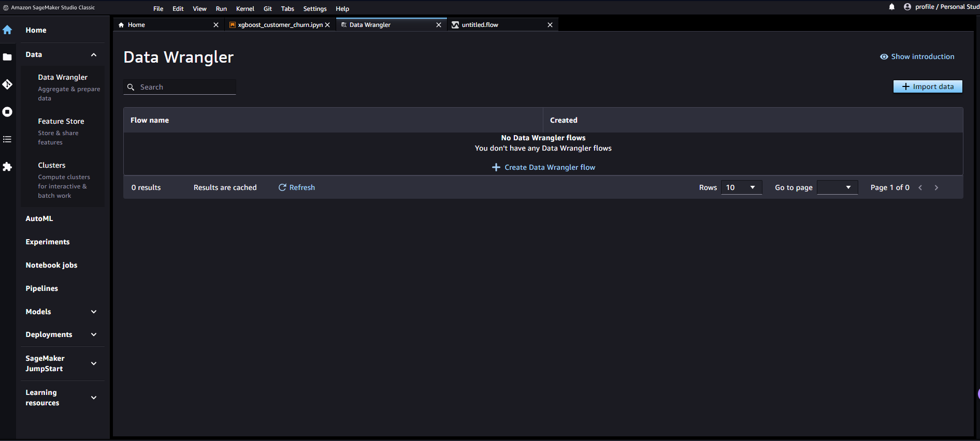The width and height of the screenshot is (980, 441).
Task: Open the Edit menu
Action: point(178,9)
